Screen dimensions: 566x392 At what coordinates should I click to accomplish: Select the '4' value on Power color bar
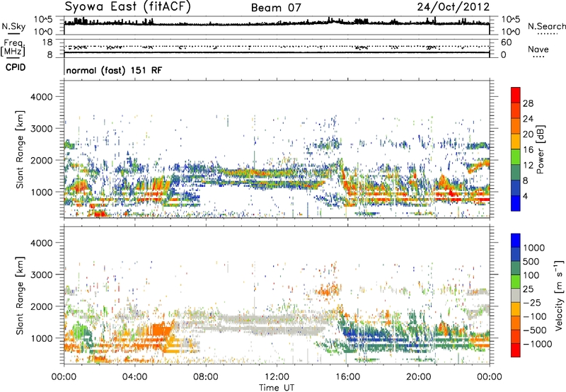[525, 196]
